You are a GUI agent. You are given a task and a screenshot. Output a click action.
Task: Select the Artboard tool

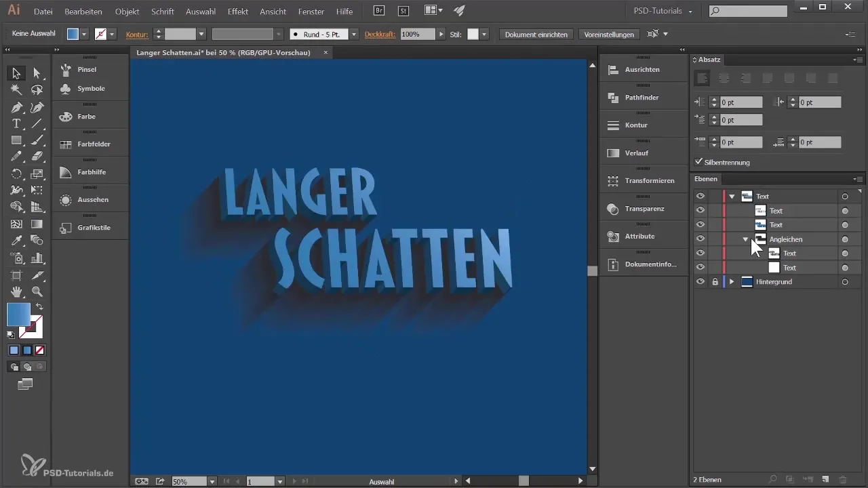point(16,274)
